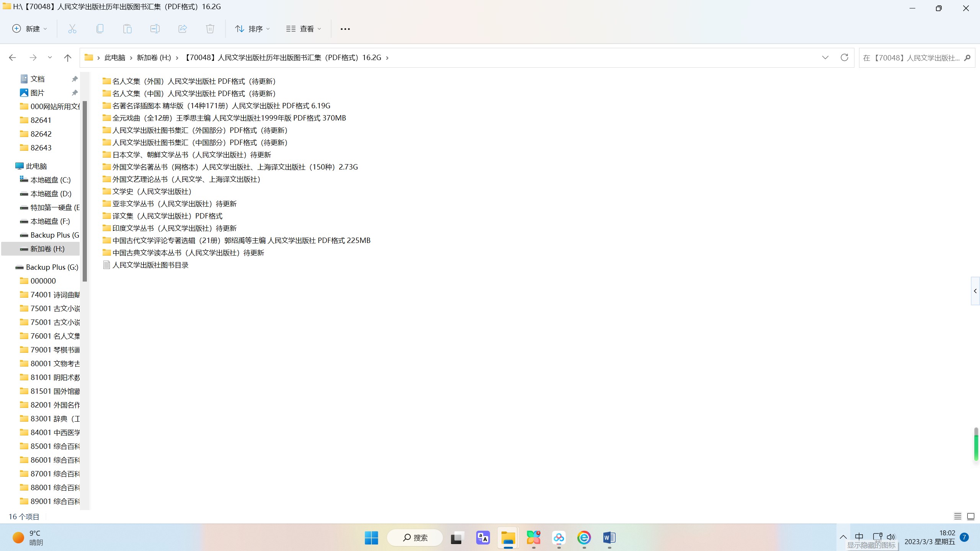Viewport: 980px width, 551px height.
Task: Click the search magnifier icon
Action: coord(967,58)
